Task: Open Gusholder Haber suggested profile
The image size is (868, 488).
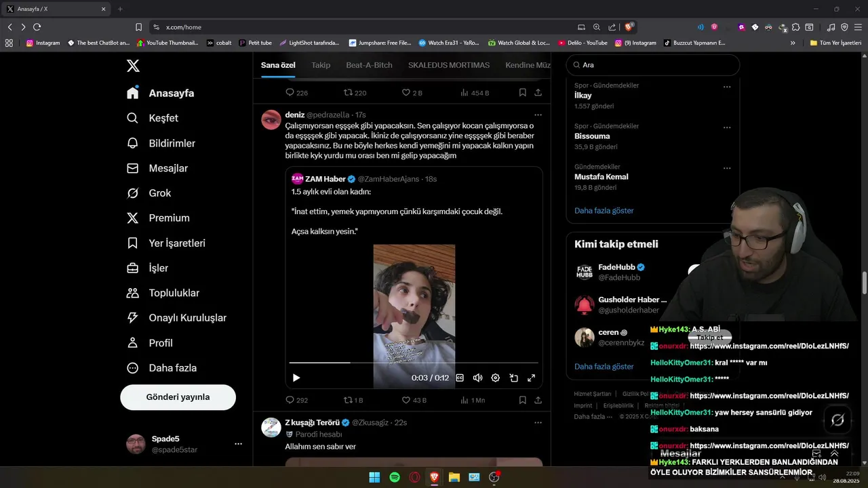Action: (632, 300)
